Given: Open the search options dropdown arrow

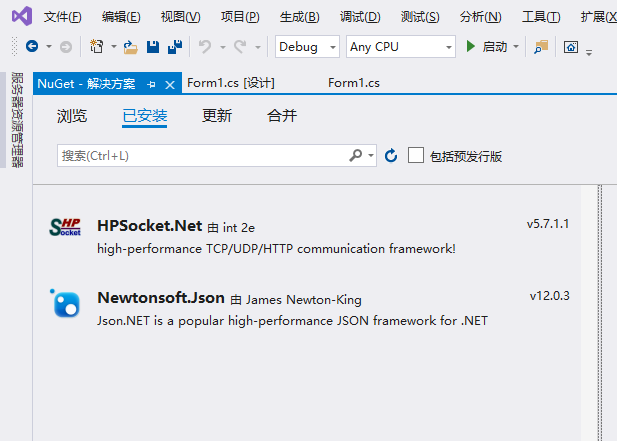Looking at the screenshot, I should pyautogui.click(x=371, y=155).
